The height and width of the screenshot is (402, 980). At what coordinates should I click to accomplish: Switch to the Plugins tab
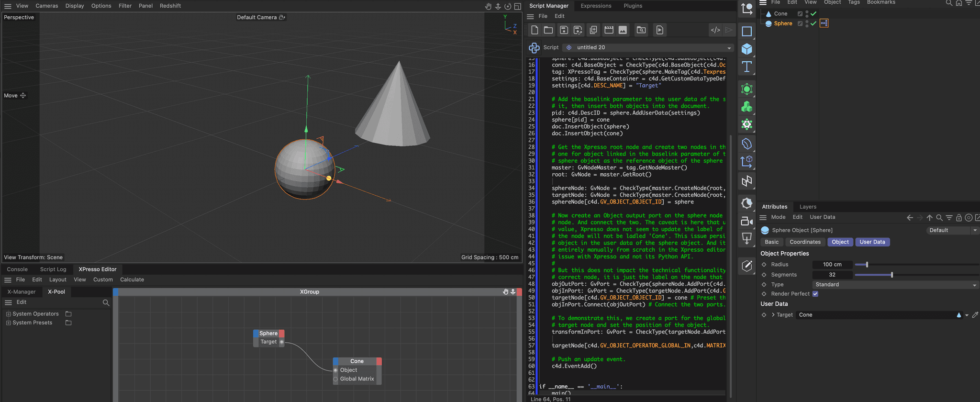(633, 6)
